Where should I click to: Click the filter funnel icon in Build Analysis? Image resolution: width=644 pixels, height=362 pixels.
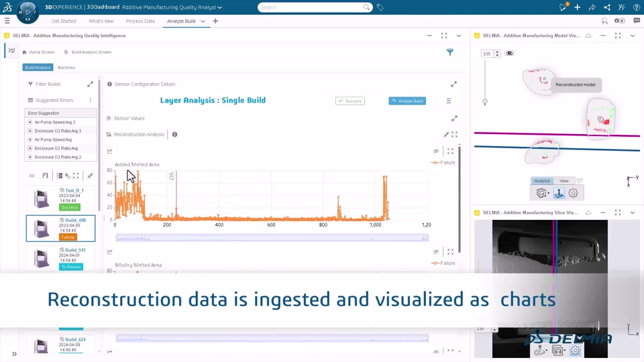click(450, 52)
